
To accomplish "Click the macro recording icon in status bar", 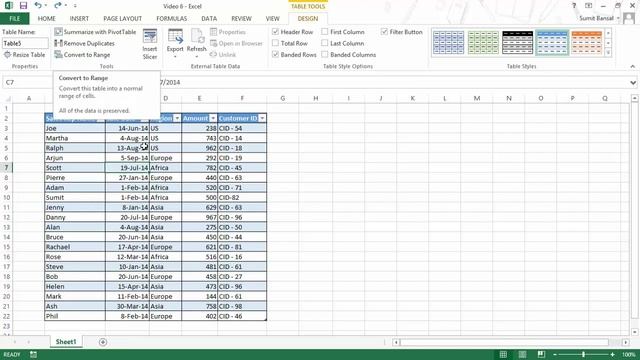I will (33, 354).
